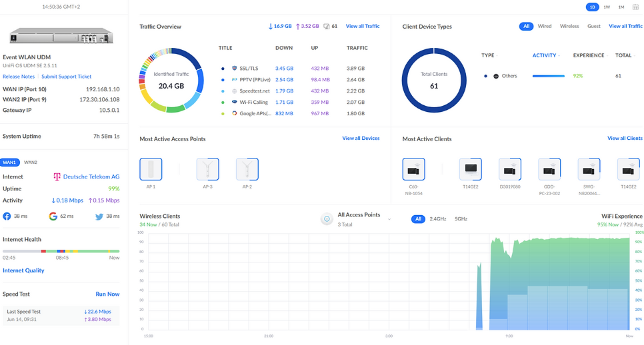Screen dimensions: 644x345
Task: Click View all Traffic in Traffic Overview
Action: click(x=363, y=26)
